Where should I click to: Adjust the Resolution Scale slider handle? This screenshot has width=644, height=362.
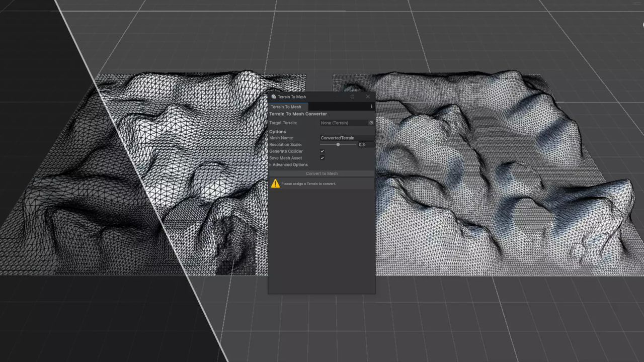click(338, 144)
